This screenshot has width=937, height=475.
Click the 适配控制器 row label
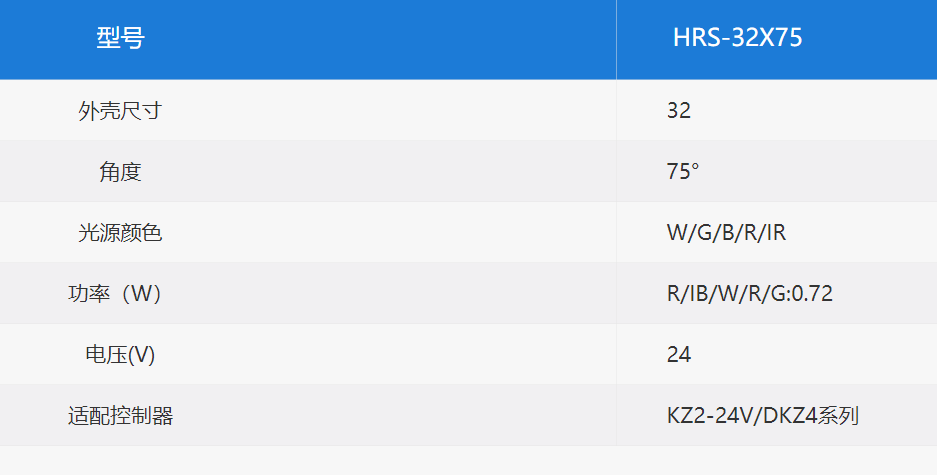pos(120,416)
